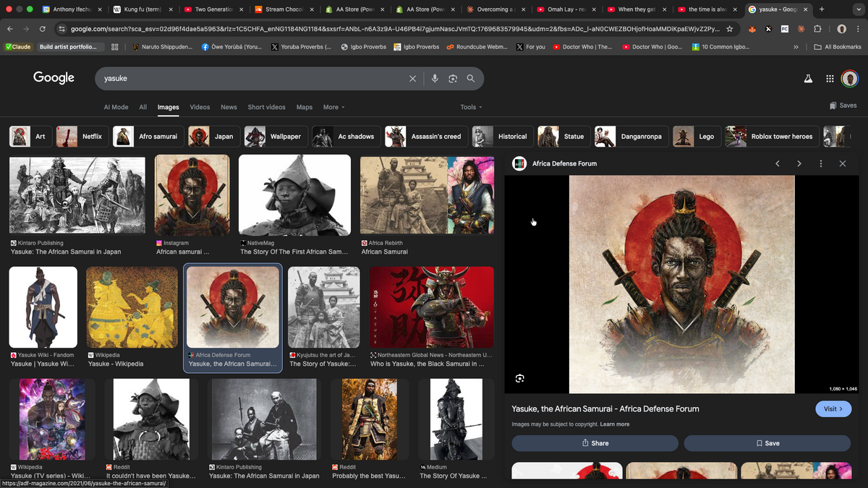
Task: Open the Chrome extensions puzzle icon
Action: [817, 29]
